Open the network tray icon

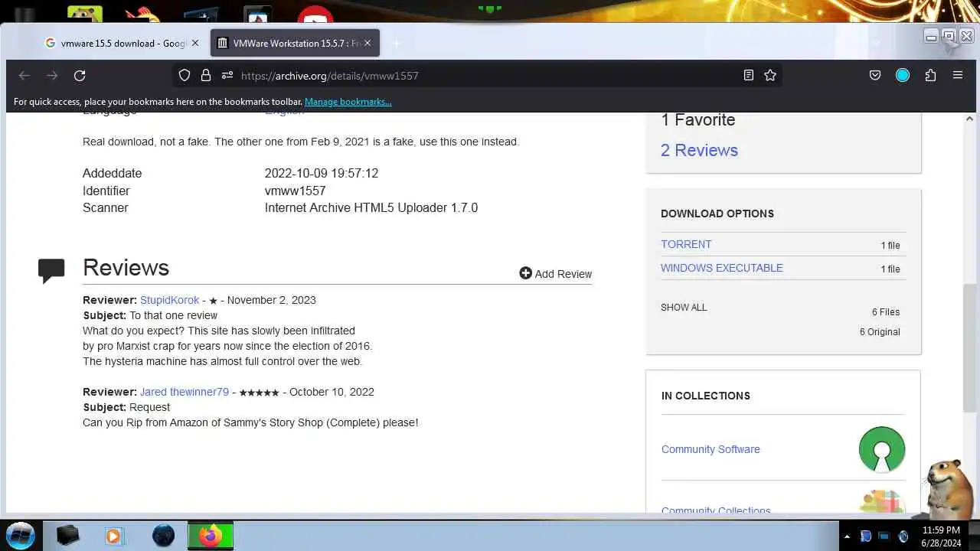(884, 536)
